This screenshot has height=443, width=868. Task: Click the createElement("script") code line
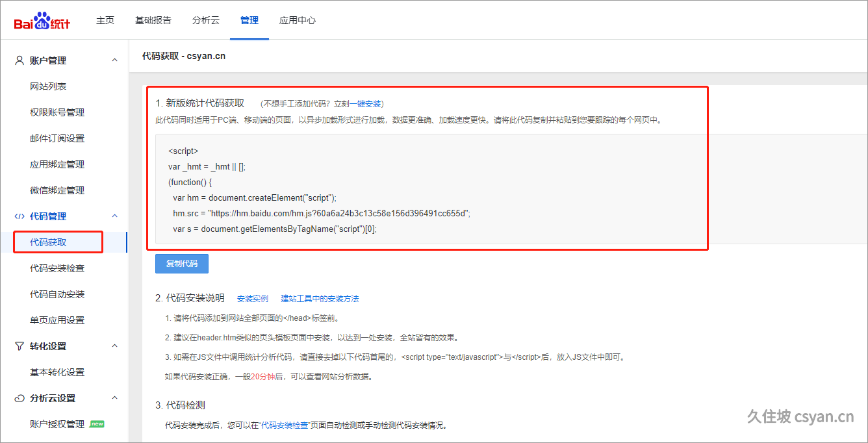coord(255,197)
